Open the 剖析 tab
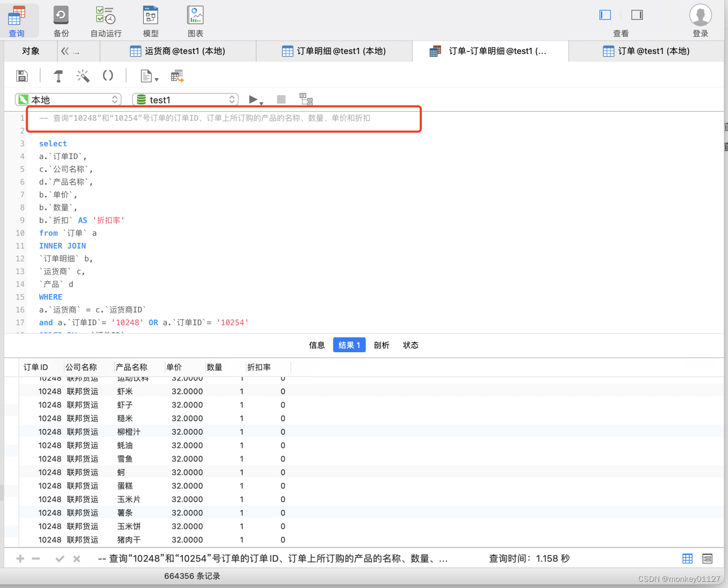 (x=381, y=345)
